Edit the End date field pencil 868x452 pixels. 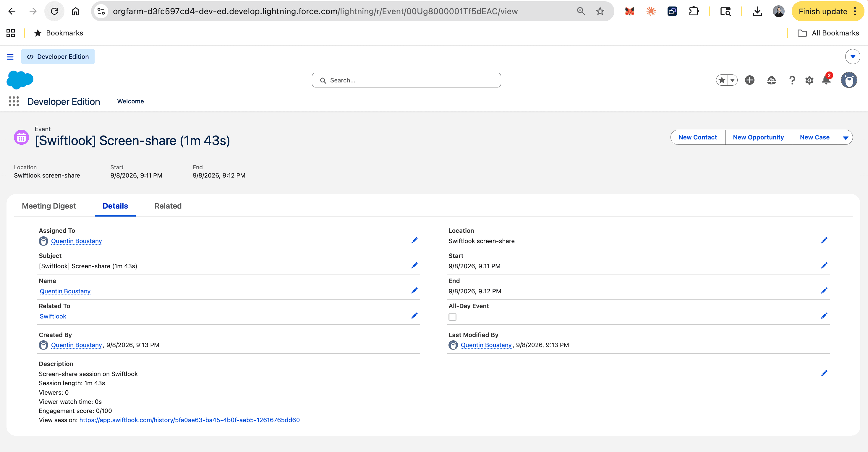(x=824, y=291)
